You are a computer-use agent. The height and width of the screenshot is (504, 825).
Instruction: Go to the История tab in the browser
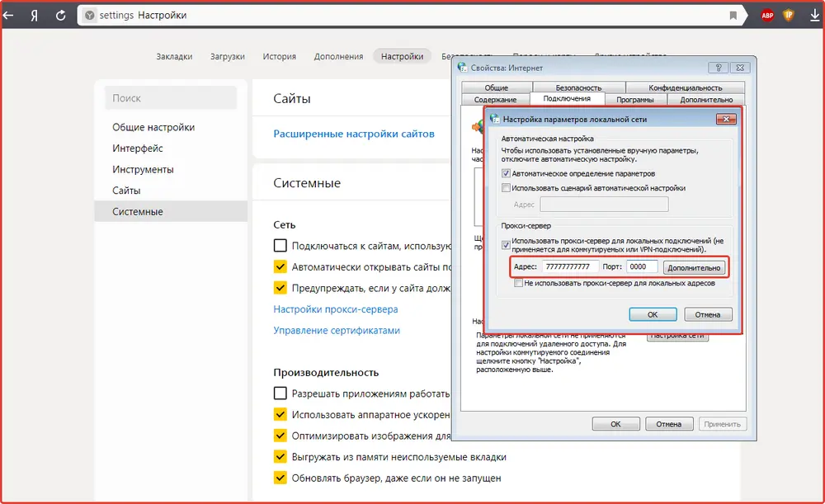tap(279, 56)
